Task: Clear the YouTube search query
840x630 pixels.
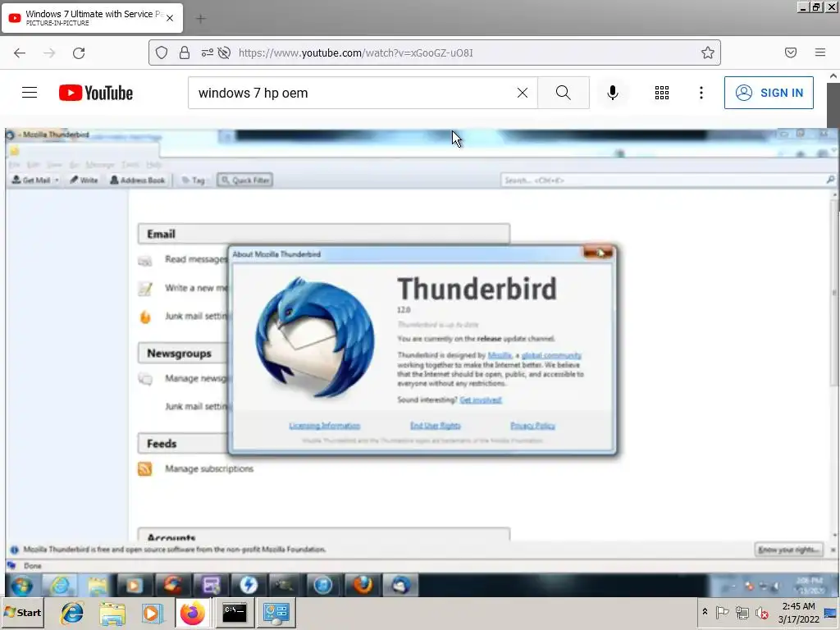Action: click(x=523, y=94)
